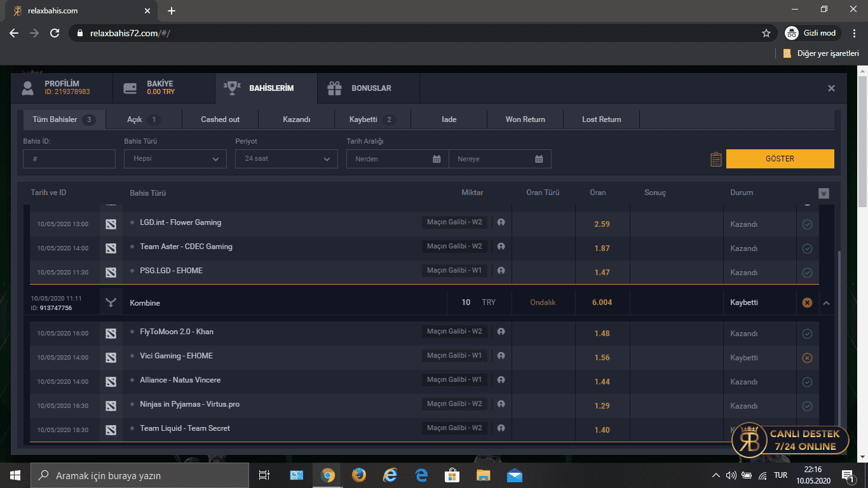Click the Kombine bet type icon

point(111,303)
